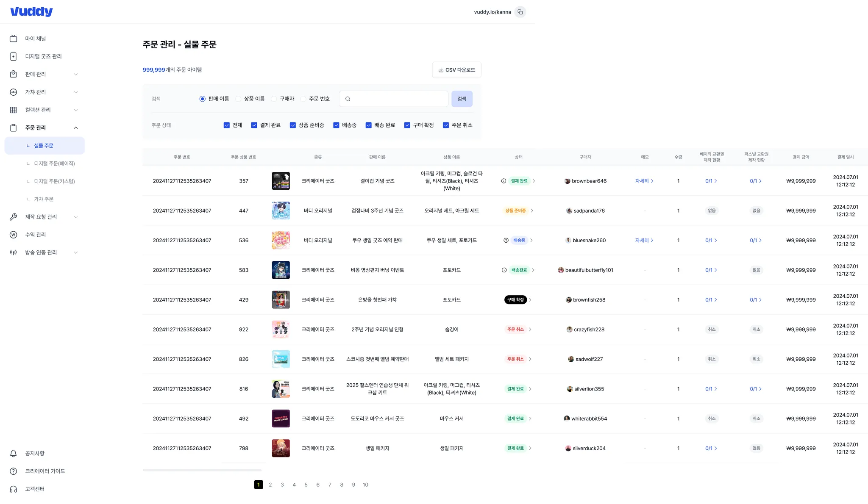Image resolution: width=868 pixels, height=504 pixels.
Task: Uncheck the 결제 완료 filter checkbox
Action: pos(254,125)
